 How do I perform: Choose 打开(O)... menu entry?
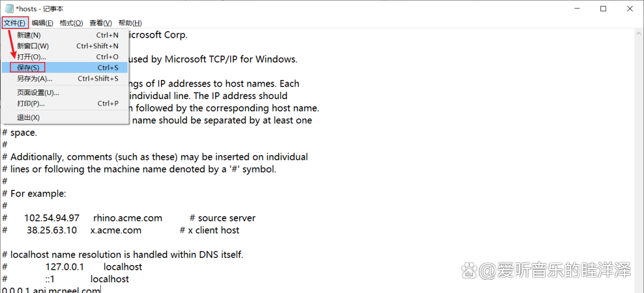click(x=31, y=57)
